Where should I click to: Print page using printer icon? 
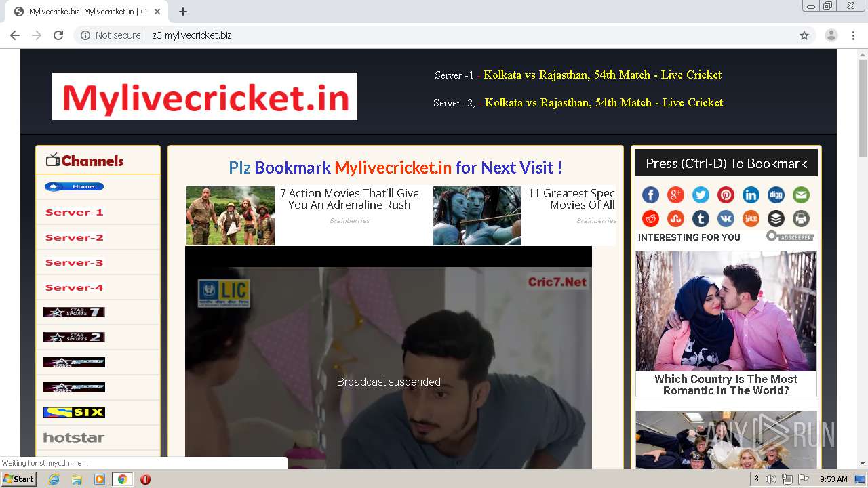pos(801,218)
